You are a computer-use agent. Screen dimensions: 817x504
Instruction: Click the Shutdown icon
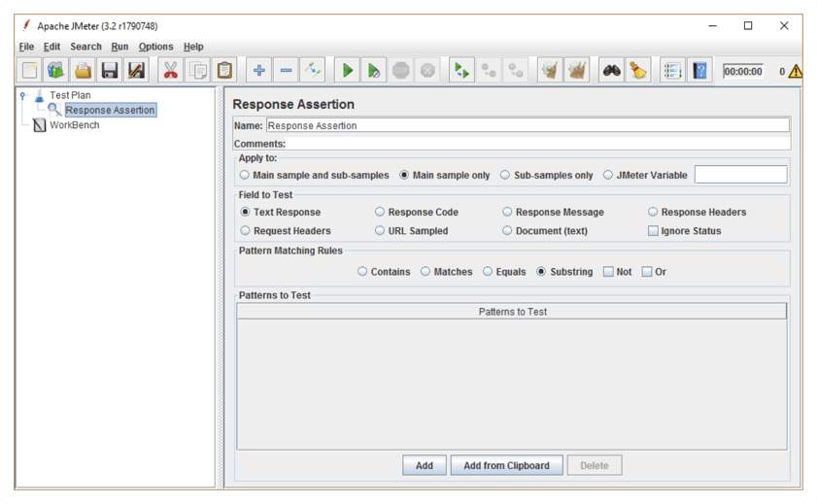click(x=427, y=70)
